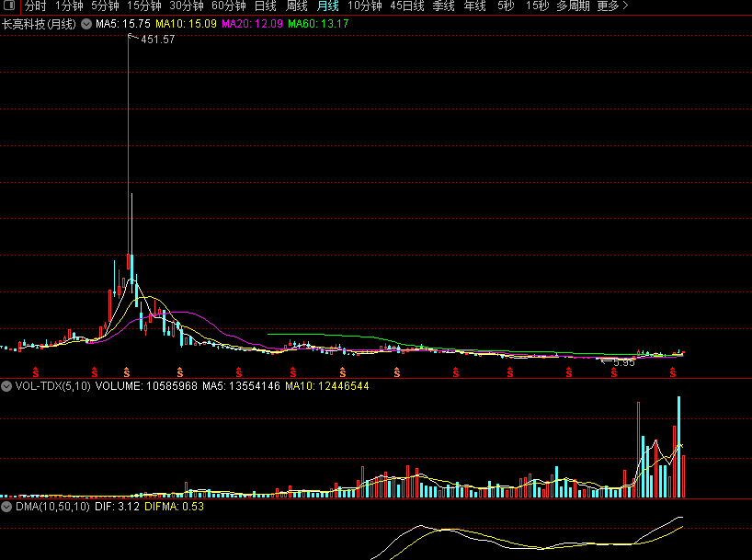Click the last red S marker at right
Screen dimensions: 752x560
click(x=673, y=372)
